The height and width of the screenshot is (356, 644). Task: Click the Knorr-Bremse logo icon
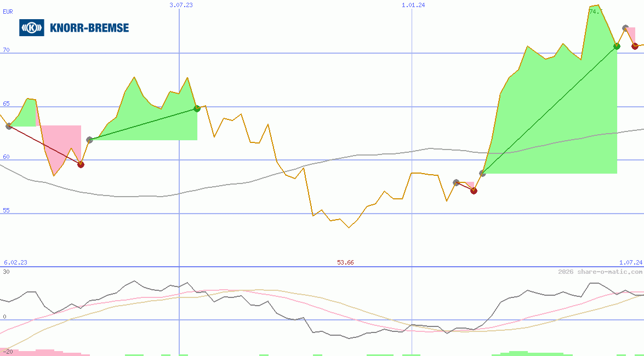point(31,27)
